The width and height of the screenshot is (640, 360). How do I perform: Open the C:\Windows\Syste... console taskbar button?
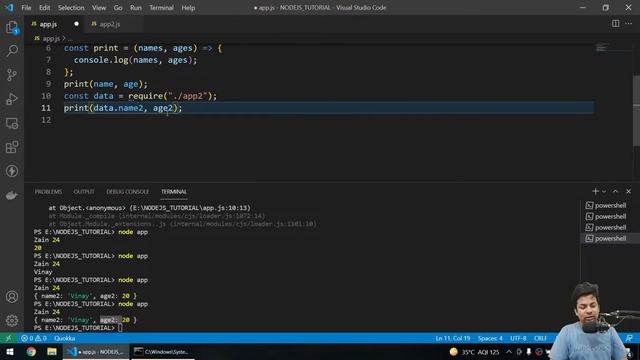pyautogui.click(x=162, y=351)
